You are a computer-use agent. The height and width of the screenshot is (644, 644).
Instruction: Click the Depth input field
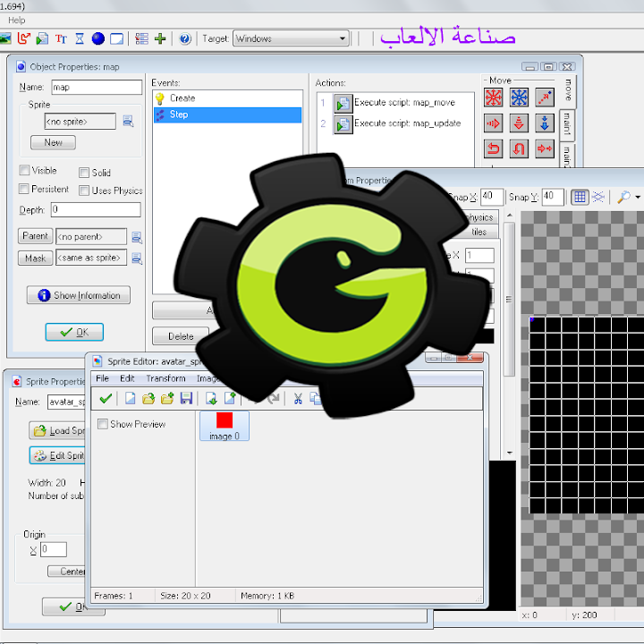point(96,209)
